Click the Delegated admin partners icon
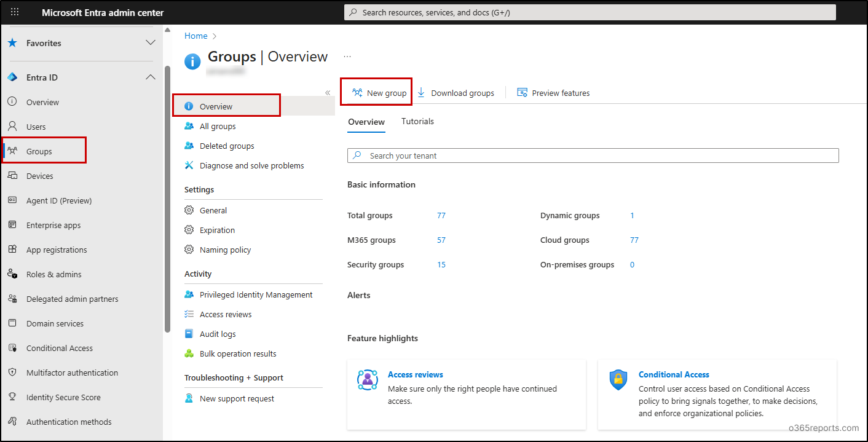 point(12,299)
